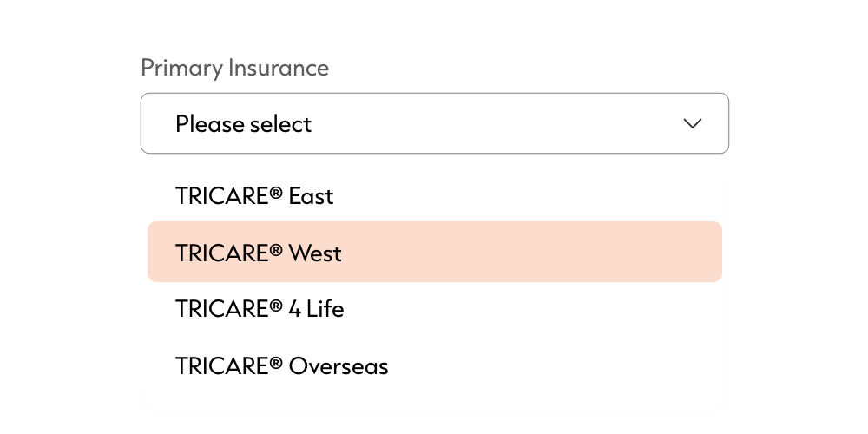Click the registered symbol in TRICARE East
Image resolution: width=868 pixels, height=434 pixels.
[x=276, y=193]
